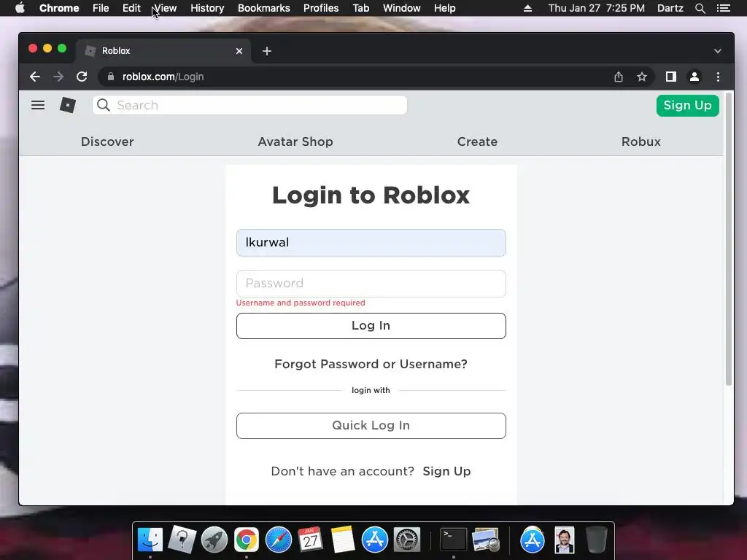Open Notes from the Dock
This screenshot has width=747, height=560.
343,540
